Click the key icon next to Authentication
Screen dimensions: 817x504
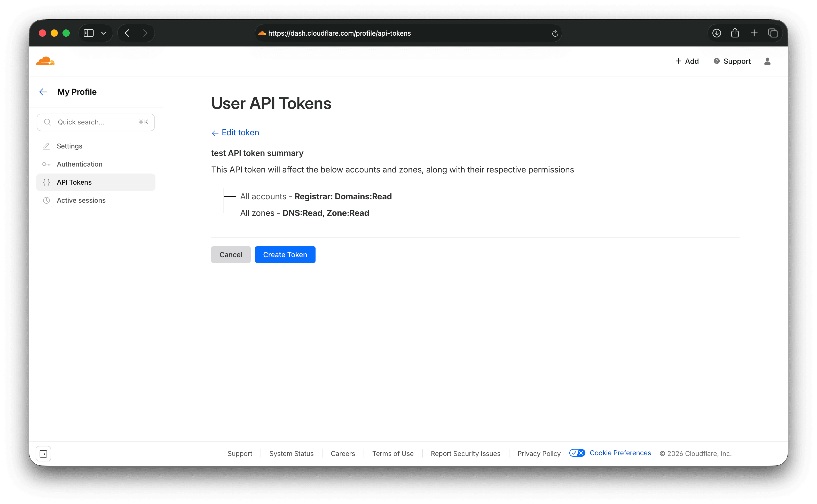point(47,164)
